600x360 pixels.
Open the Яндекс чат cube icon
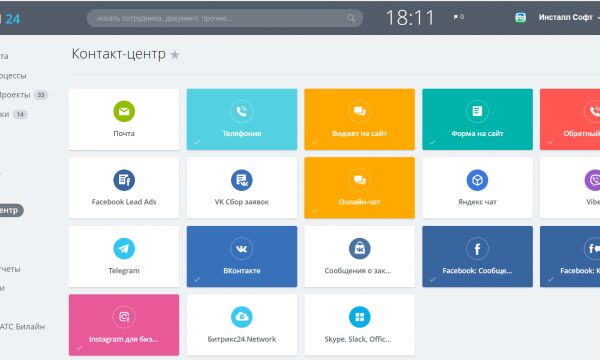[477, 180]
